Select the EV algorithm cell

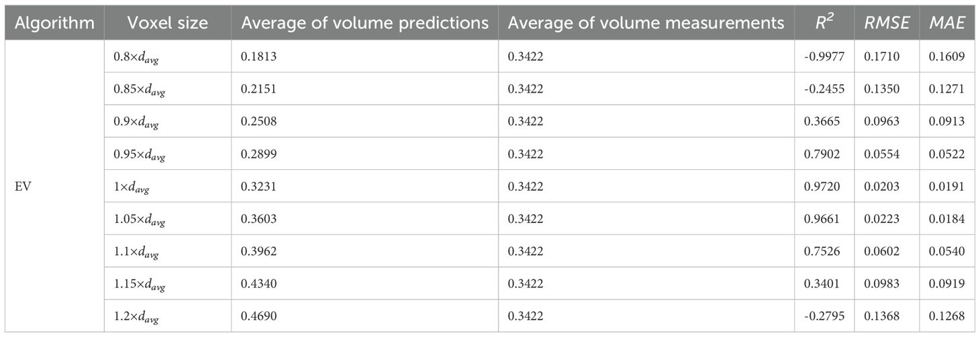22,186
